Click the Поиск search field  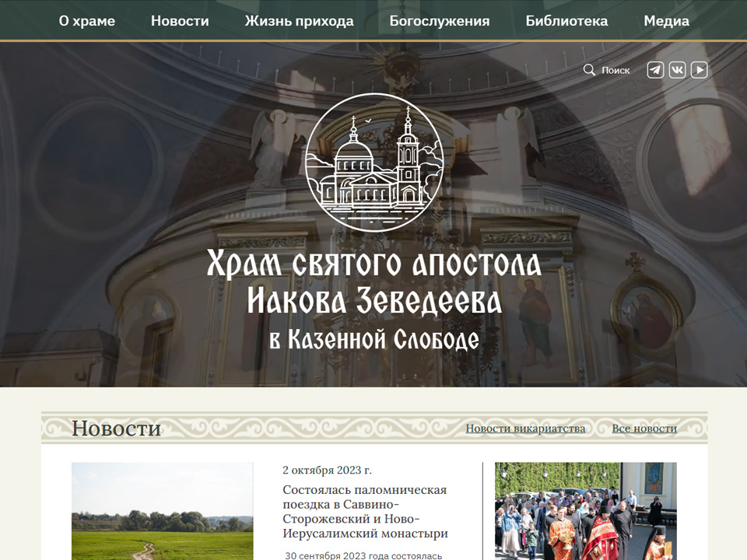(615, 70)
